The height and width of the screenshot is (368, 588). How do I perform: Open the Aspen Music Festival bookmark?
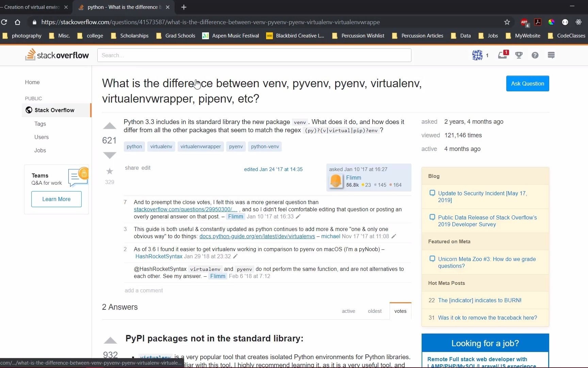coord(231,36)
